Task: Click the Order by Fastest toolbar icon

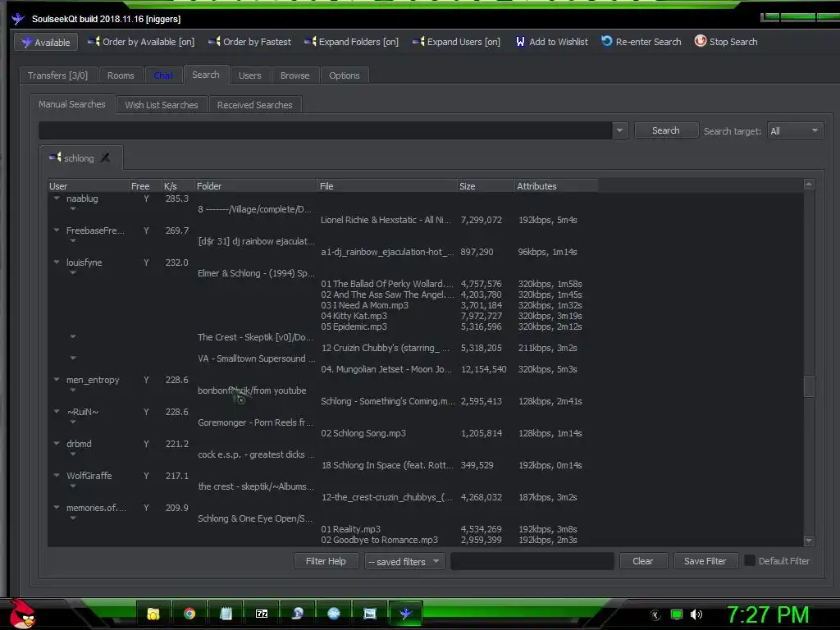Action: point(214,41)
